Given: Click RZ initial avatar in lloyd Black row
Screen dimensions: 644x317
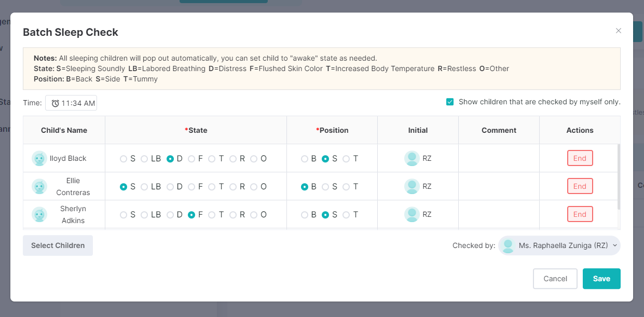Looking at the screenshot, I should tap(412, 158).
